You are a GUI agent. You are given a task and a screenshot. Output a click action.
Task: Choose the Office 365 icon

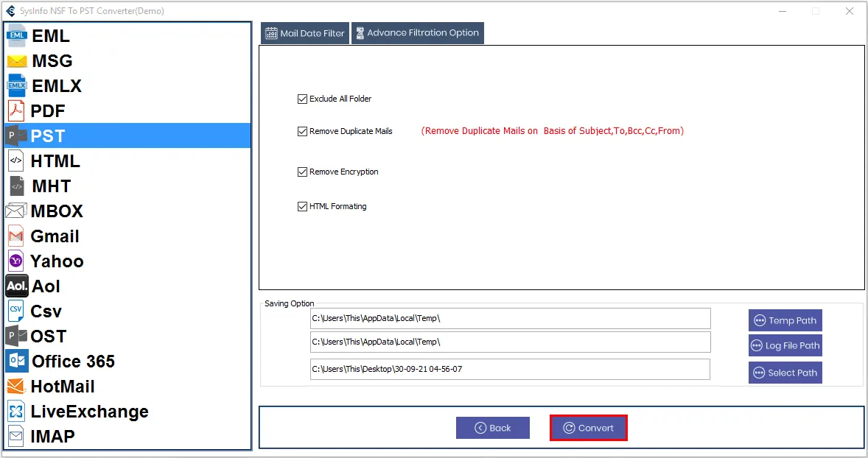pos(17,362)
